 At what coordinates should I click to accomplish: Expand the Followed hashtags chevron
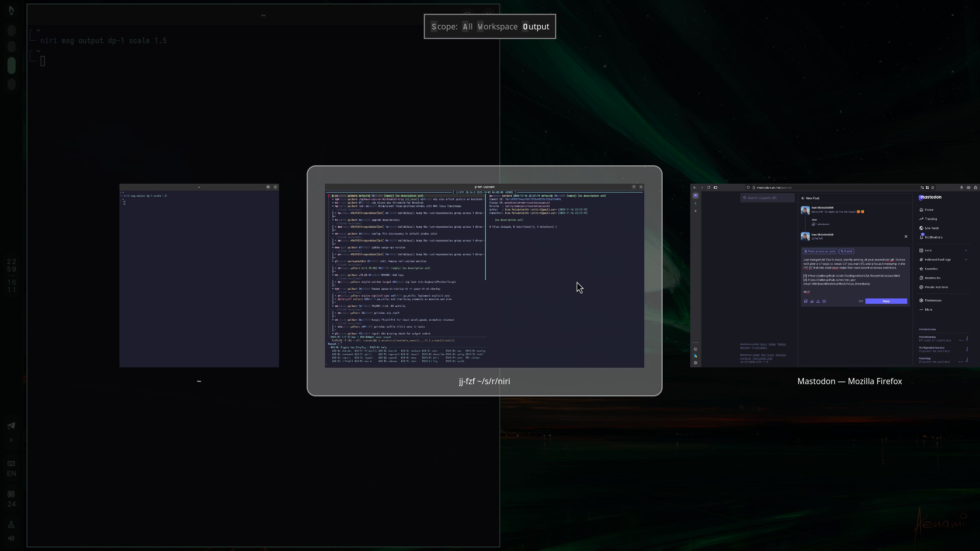coord(966,259)
